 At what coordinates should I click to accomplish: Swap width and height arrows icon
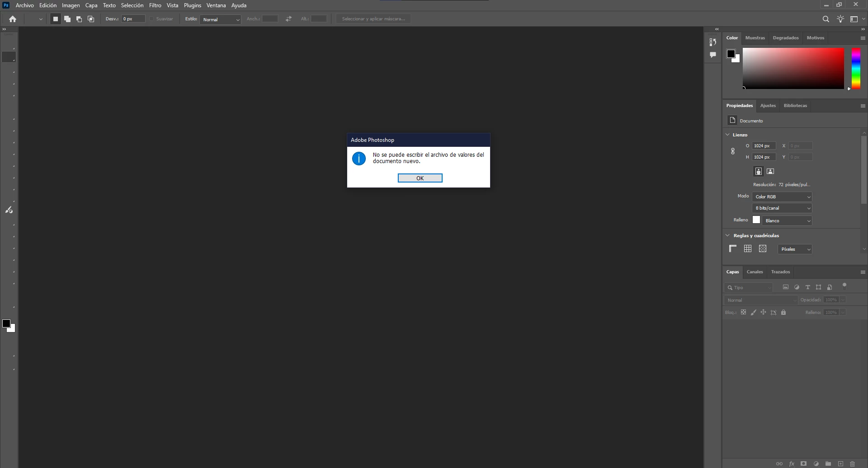[288, 19]
